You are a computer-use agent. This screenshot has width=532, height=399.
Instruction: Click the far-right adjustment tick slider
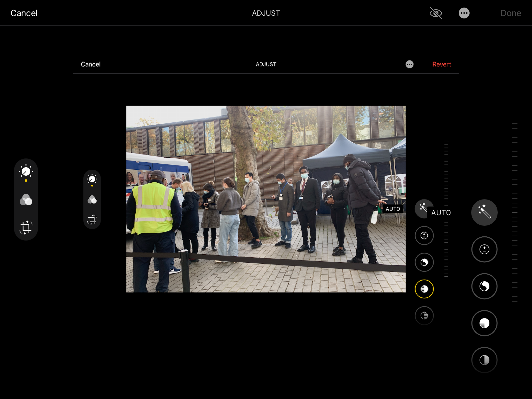tap(515, 212)
